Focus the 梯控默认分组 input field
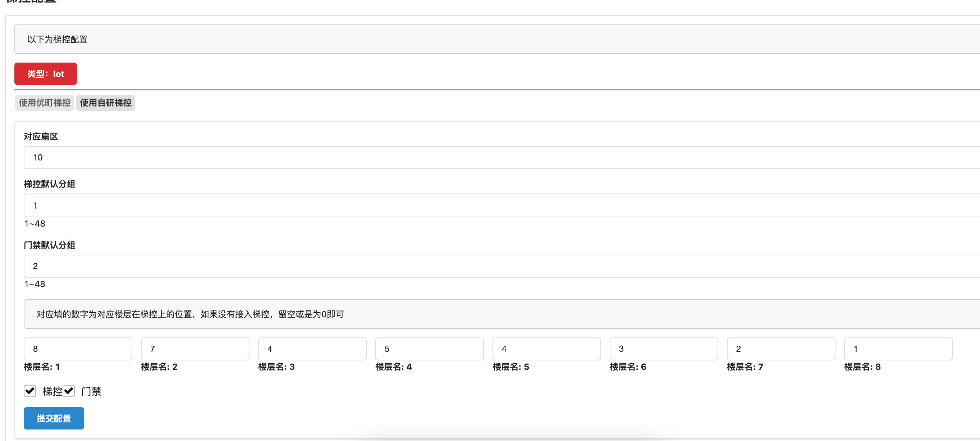 coord(495,205)
